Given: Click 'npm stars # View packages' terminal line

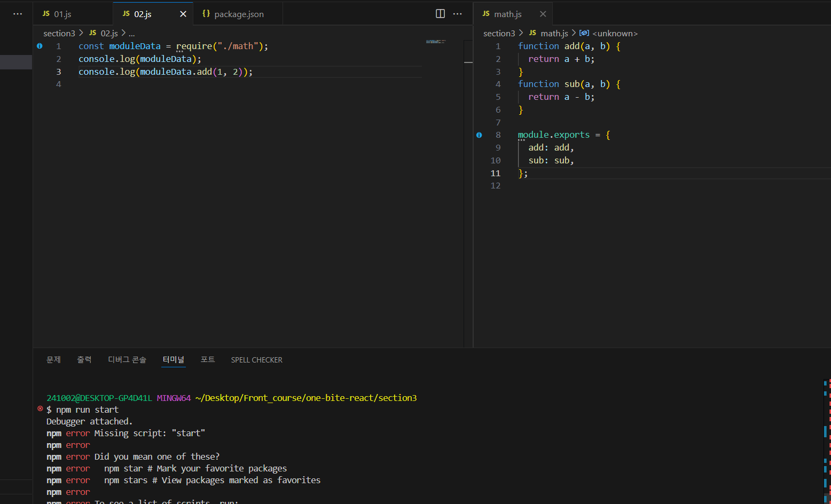Looking at the screenshot, I should (x=212, y=480).
